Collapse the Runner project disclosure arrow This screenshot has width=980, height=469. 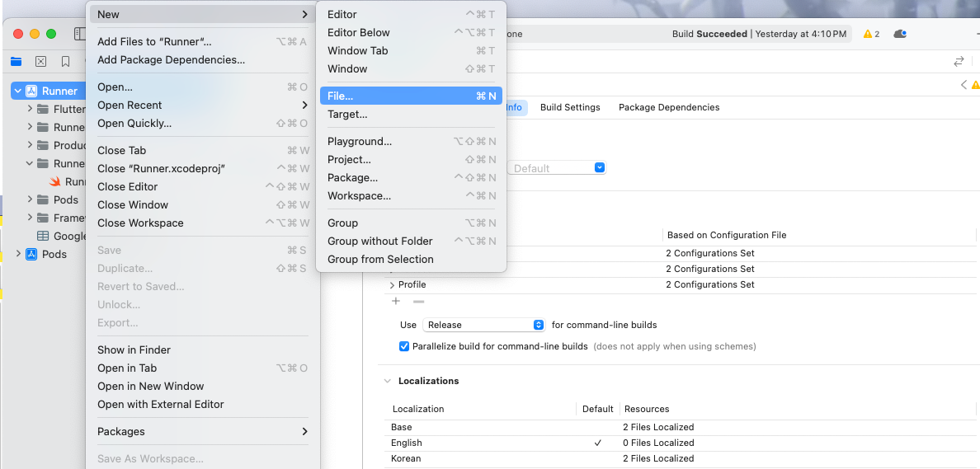point(17,91)
